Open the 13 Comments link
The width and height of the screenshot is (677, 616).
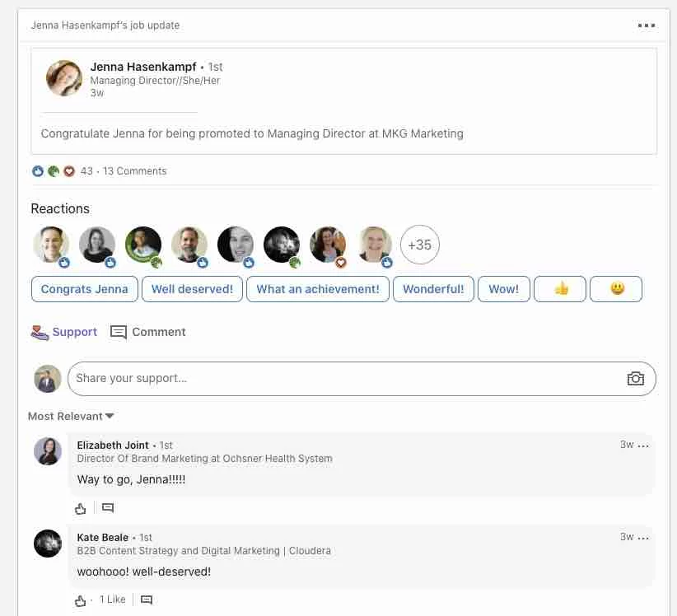(x=134, y=171)
